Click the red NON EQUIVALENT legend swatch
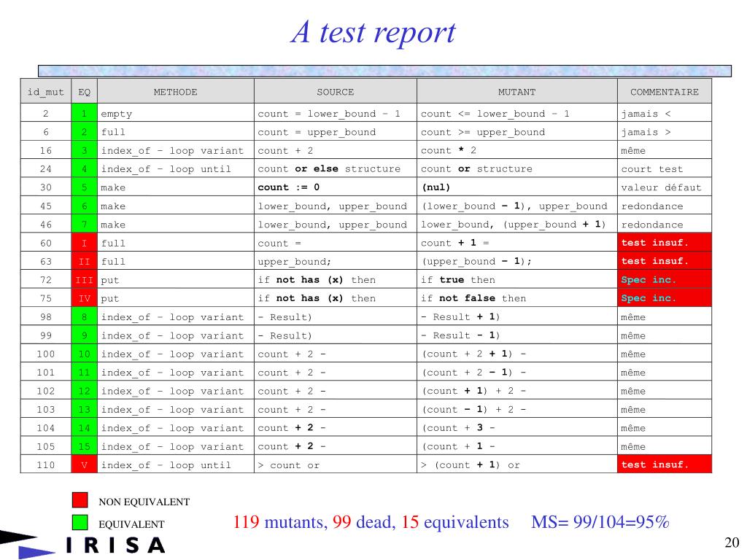Image resolution: width=747 pixels, height=560 pixels. pyautogui.click(x=80, y=500)
